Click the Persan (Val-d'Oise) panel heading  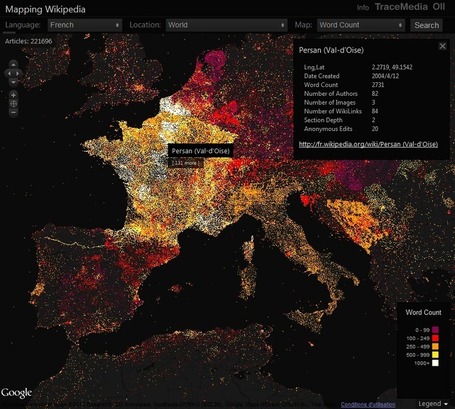coord(331,50)
